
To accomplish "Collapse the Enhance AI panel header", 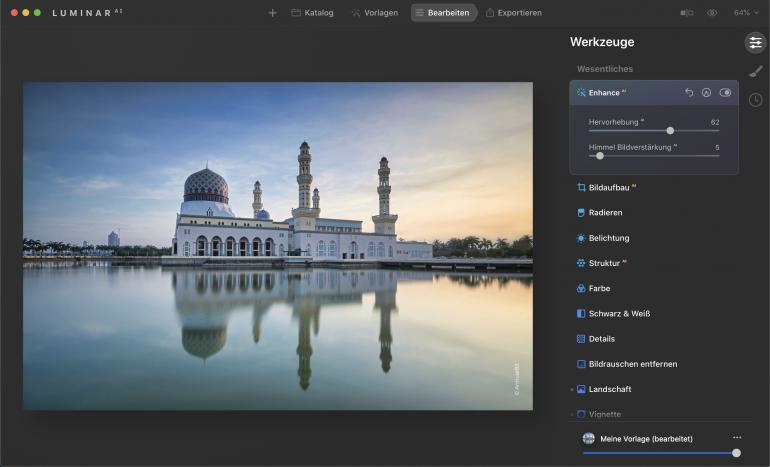I will tap(654, 92).
